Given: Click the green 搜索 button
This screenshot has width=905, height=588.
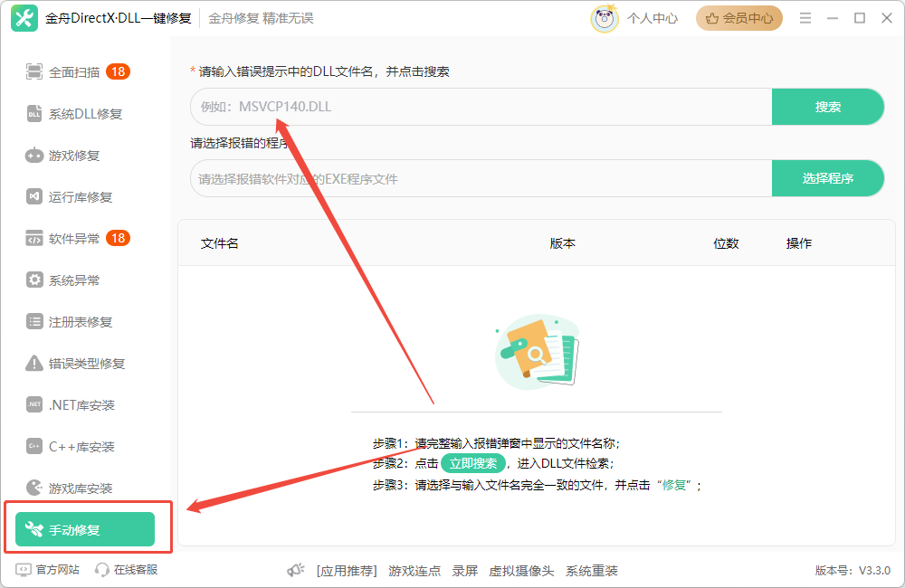Looking at the screenshot, I should coord(828,107).
